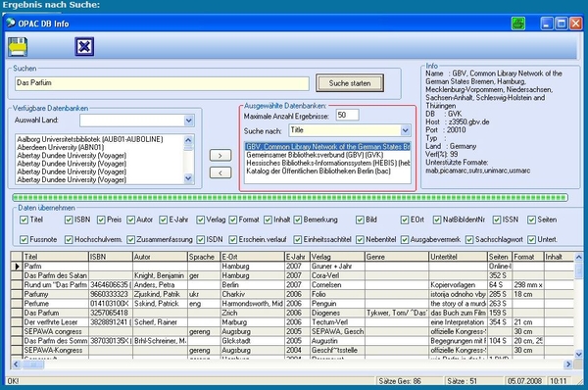Image resolution: width=588 pixels, height=390 pixels.
Task: Select Aberdeen University (ABN01) in list
Action: [61, 147]
